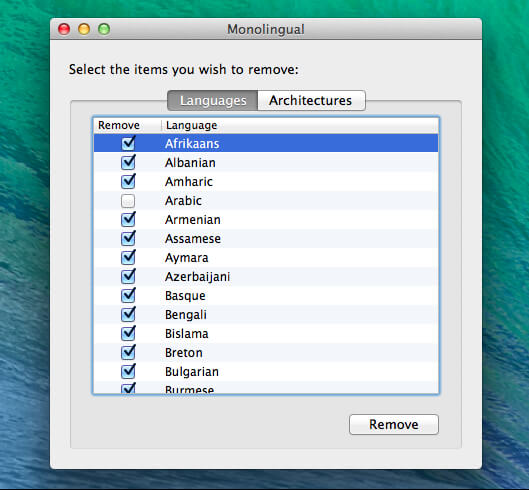The height and width of the screenshot is (490, 529).
Task: Select the Amharic language name
Action: (189, 182)
